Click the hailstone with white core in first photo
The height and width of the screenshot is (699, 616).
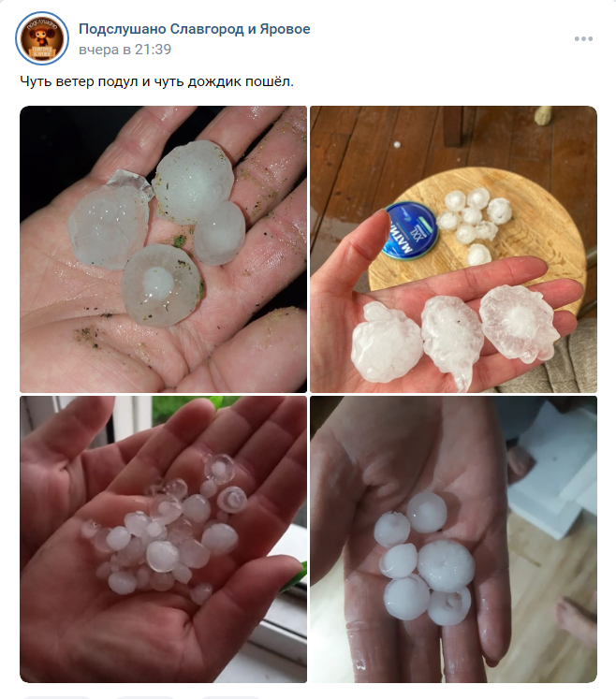click(x=162, y=285)
